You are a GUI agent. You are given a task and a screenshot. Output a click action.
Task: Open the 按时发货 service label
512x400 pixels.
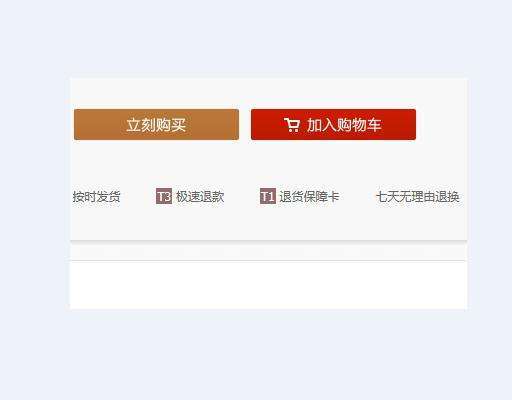tap(96, 197)
